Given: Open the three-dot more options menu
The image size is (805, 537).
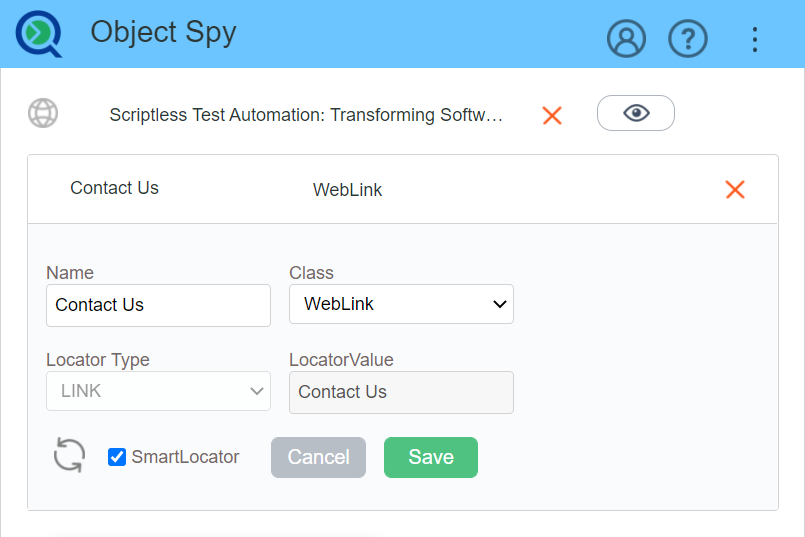Looking at the screenshot, I should (755, 39).
